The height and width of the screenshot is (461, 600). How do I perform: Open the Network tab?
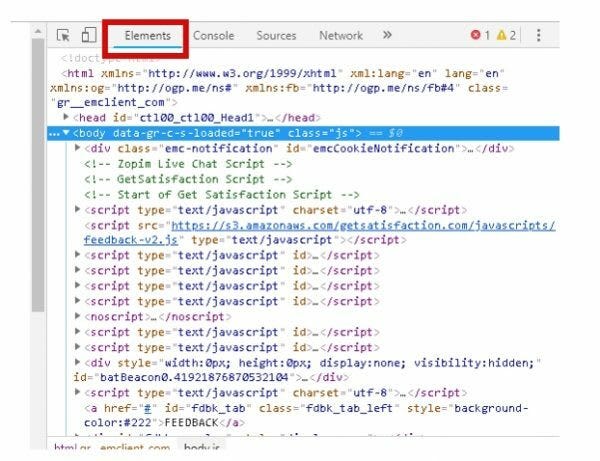click(341, 36)
